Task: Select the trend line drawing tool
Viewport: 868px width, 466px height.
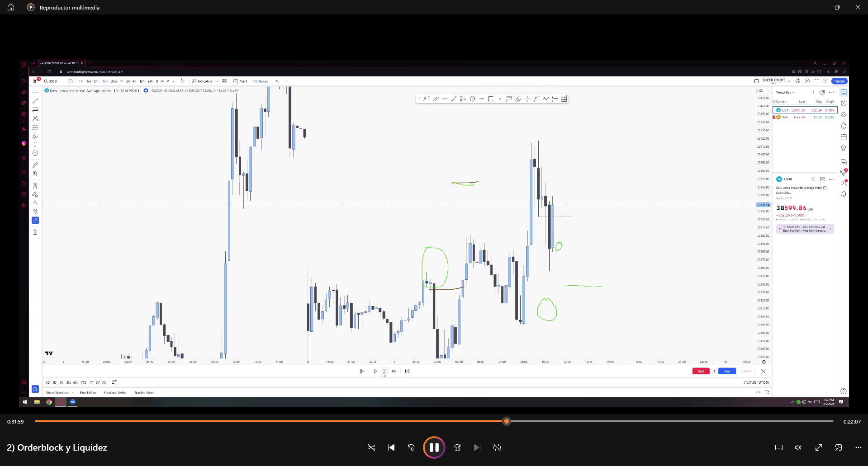Action: (x=35, y=101)
